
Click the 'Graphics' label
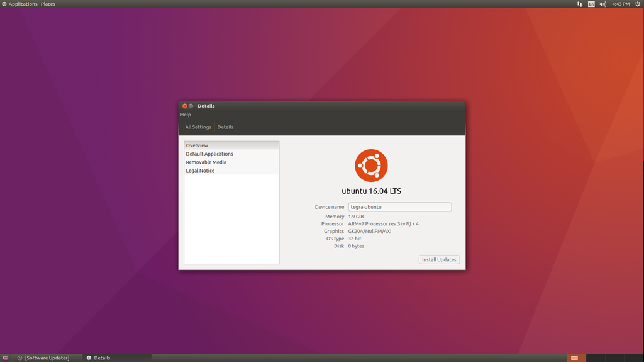point(334,231)
